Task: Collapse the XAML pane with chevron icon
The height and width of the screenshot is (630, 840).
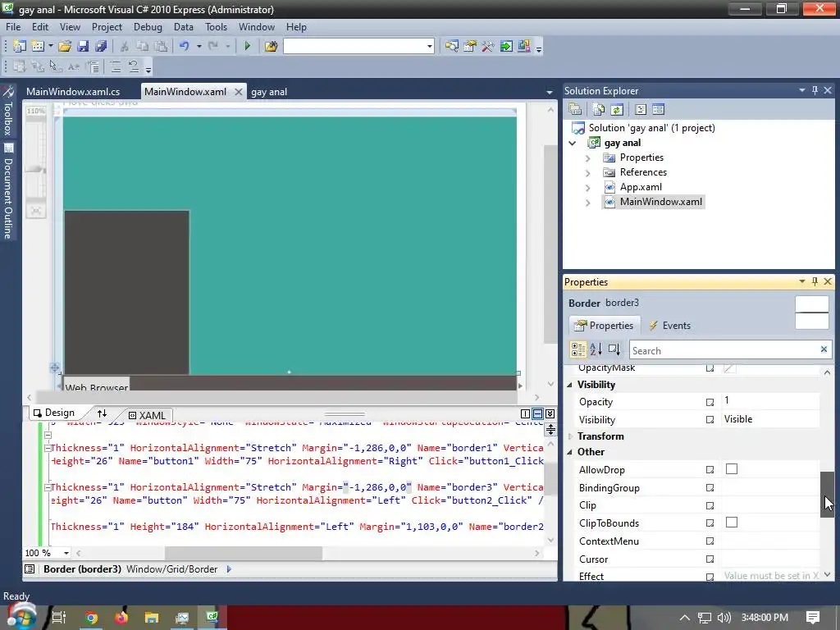Action: 550,413
